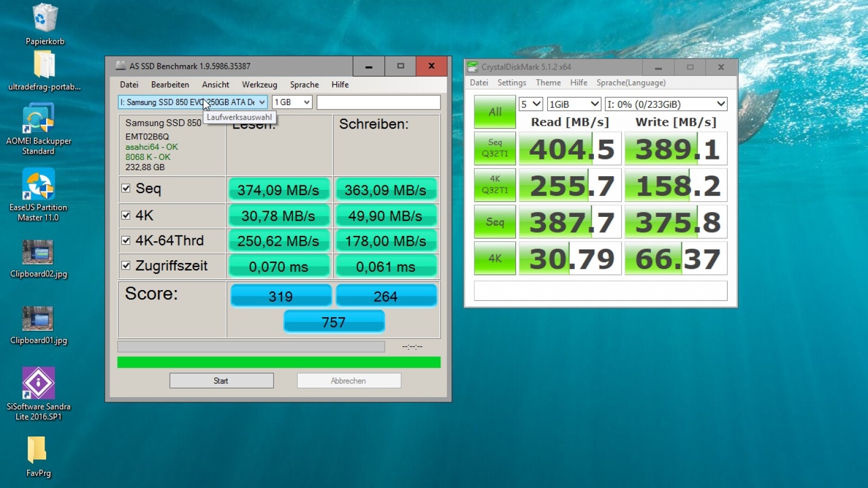Close the CrystalDiskMark window
The image size is (868, 488).
(721, 67)
